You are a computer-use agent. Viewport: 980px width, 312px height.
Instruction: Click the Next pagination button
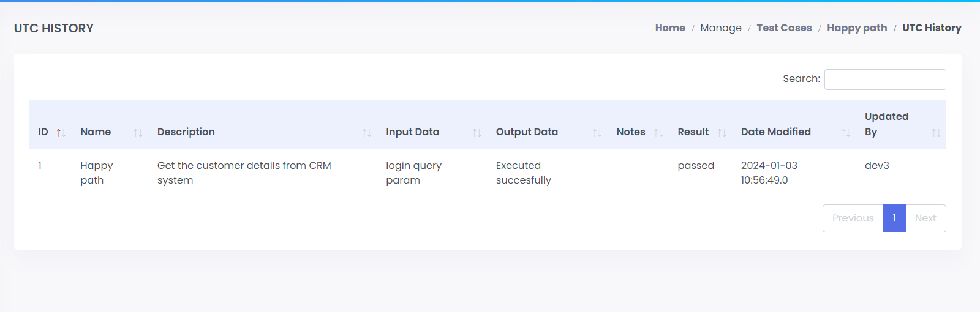(x=925, y=218)
